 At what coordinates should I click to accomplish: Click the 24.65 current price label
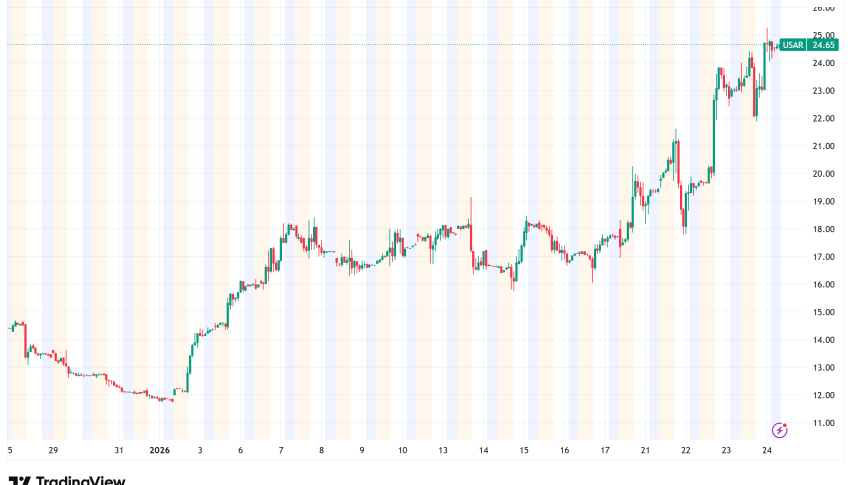823,44
